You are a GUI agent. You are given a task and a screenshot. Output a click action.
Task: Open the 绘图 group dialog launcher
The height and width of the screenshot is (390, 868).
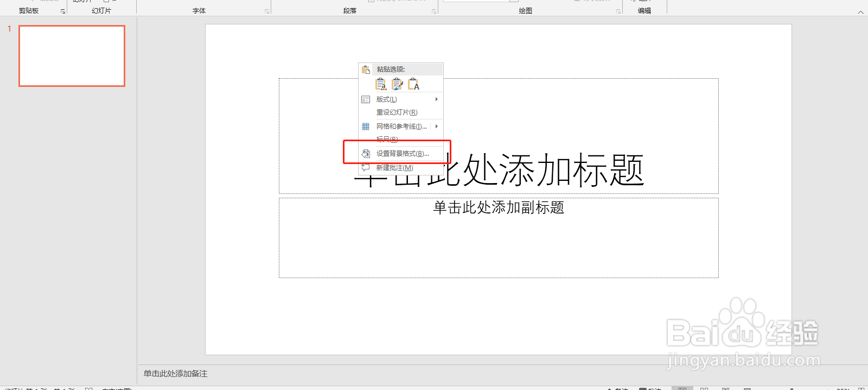[618, 11]
